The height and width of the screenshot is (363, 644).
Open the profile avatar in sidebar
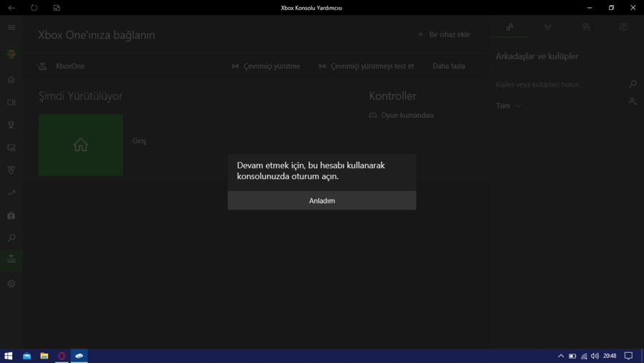11,54
